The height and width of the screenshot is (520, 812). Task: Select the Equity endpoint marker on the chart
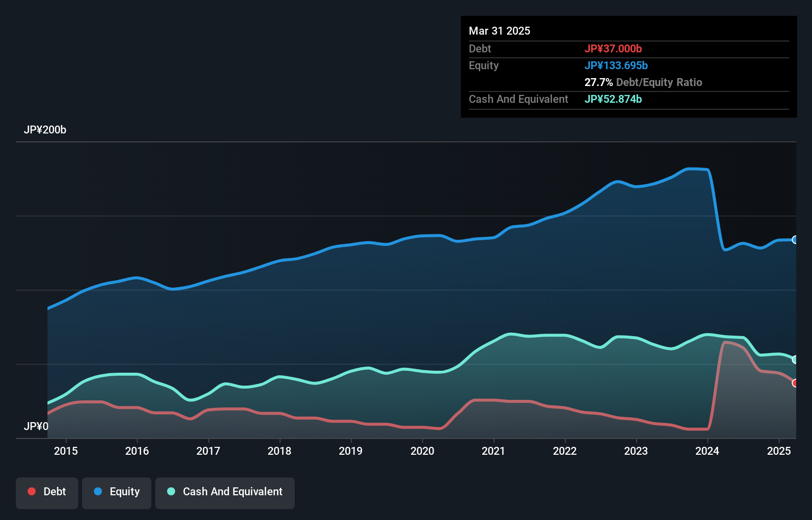point(794,240)
